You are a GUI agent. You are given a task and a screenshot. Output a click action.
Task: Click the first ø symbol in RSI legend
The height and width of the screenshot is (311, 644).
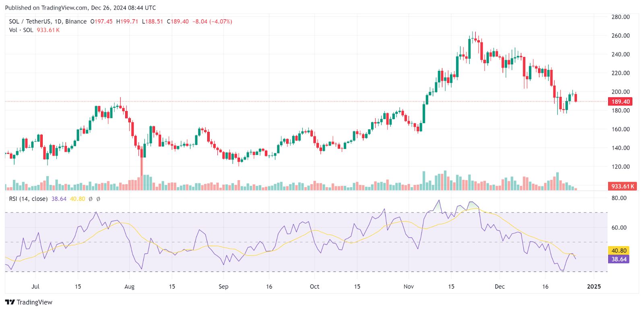click(91, 199)
